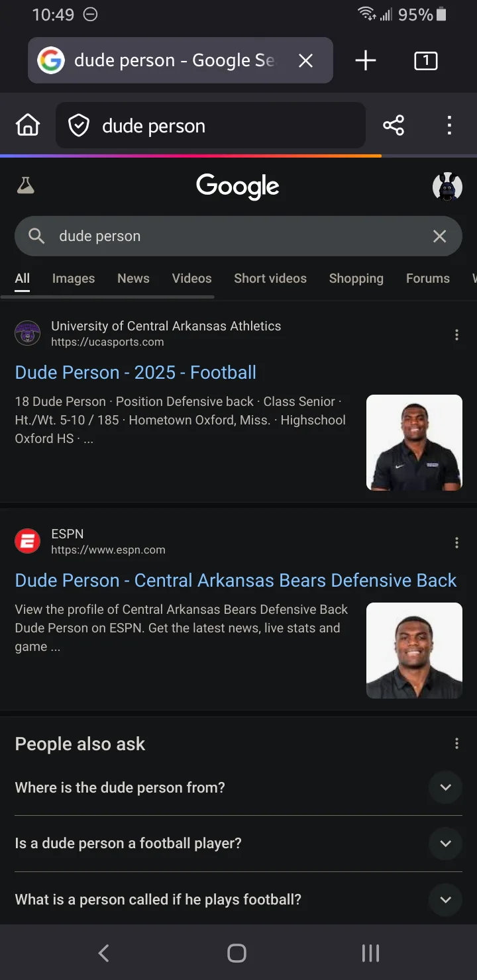Close the Google Search tab
The image size is (477, 980).
click(305, 61)
